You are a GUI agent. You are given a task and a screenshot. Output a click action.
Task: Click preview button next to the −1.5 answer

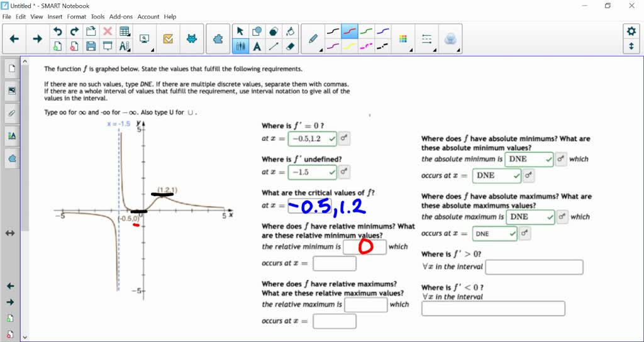(x=344, y=172)
